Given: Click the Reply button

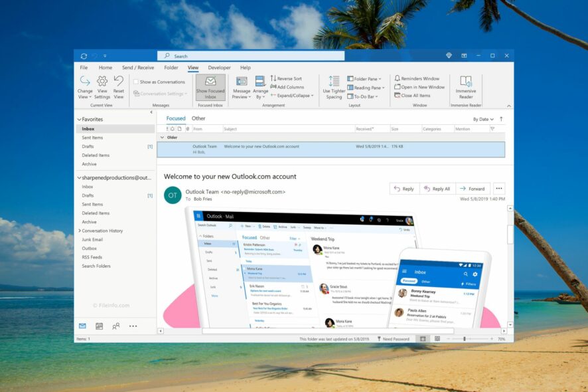Looking at the screenshot, I should tap(404, 189).
